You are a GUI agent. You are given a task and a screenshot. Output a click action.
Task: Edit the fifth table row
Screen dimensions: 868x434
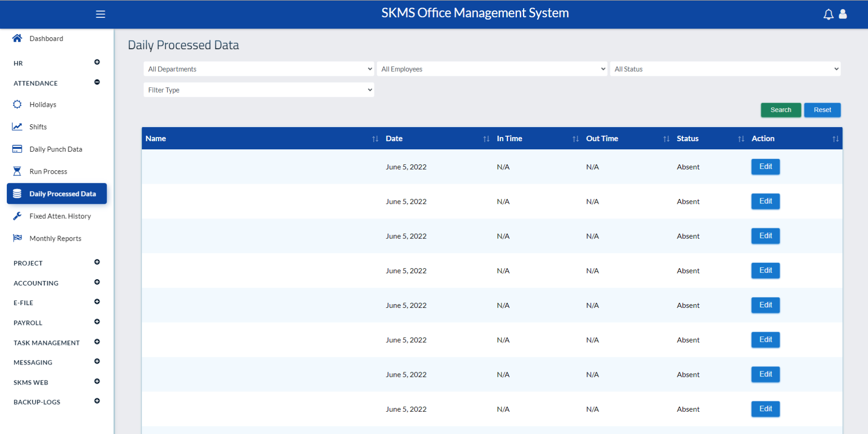(x=766, y=305)
